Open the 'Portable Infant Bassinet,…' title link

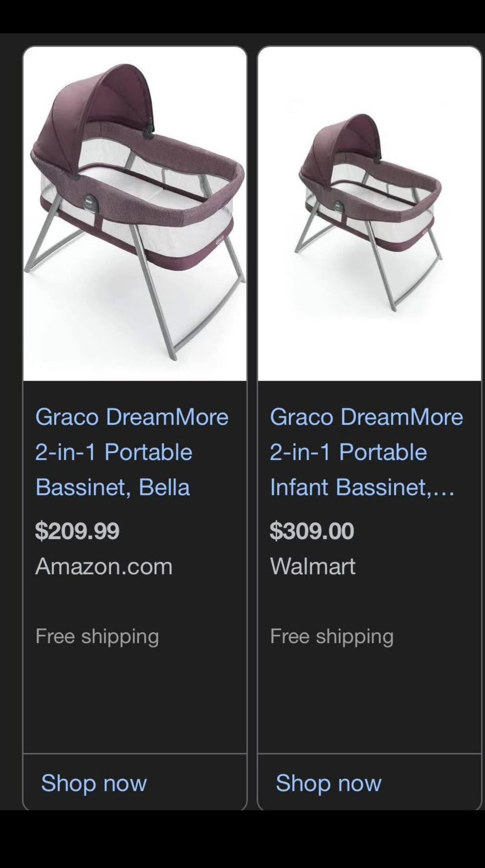click(366, 452)
